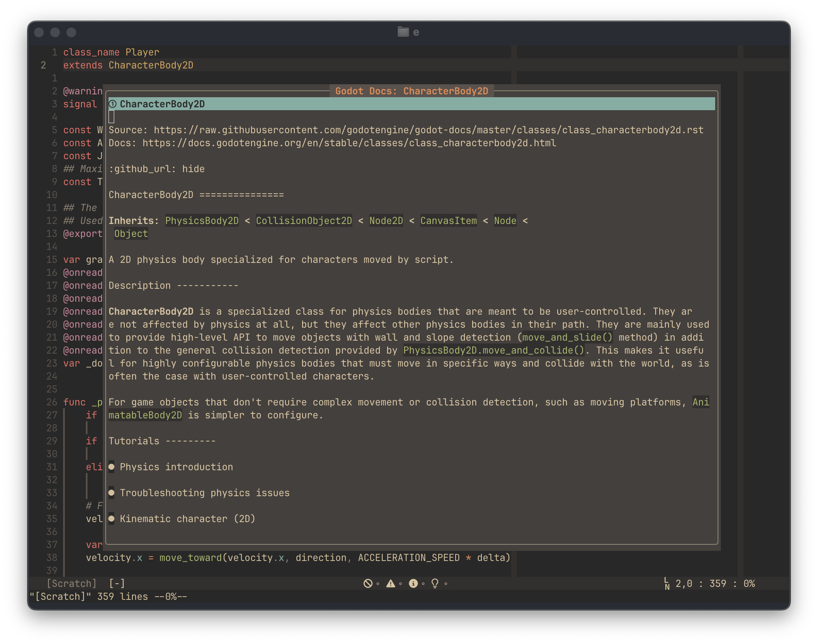818x644 pixels.
Task: Open the docs.godotengine.org Docs URL
Action: pyautogui.click(x=349, y=143)
